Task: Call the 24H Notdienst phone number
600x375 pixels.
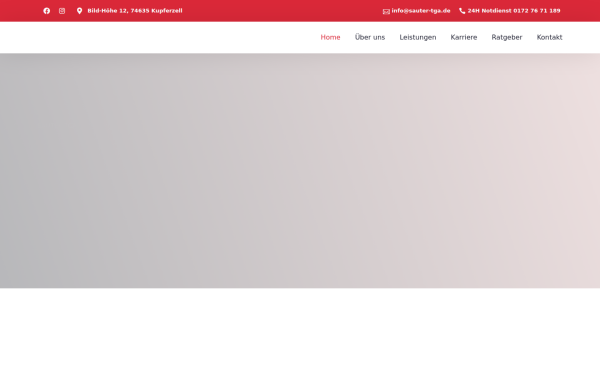Action: (x=514, y=11)
